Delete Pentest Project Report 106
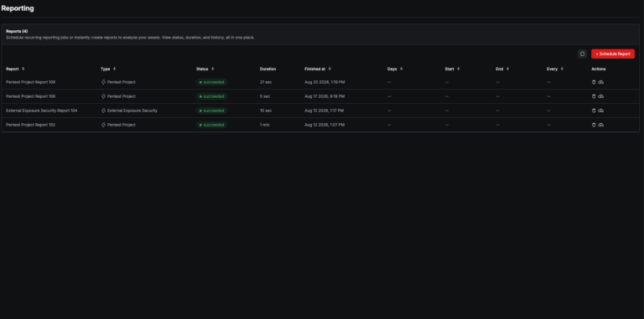 tap(594, 96)
